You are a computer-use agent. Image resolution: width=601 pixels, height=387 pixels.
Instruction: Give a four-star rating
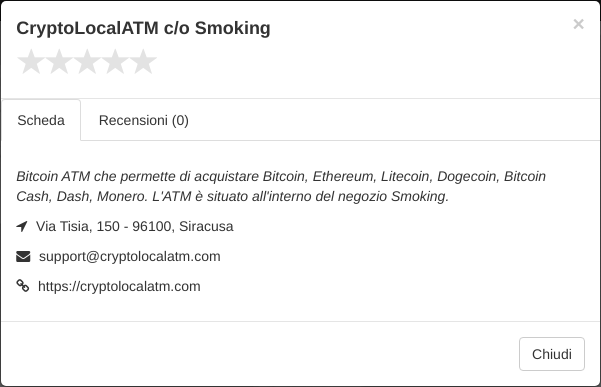click(x=115, y=62)
